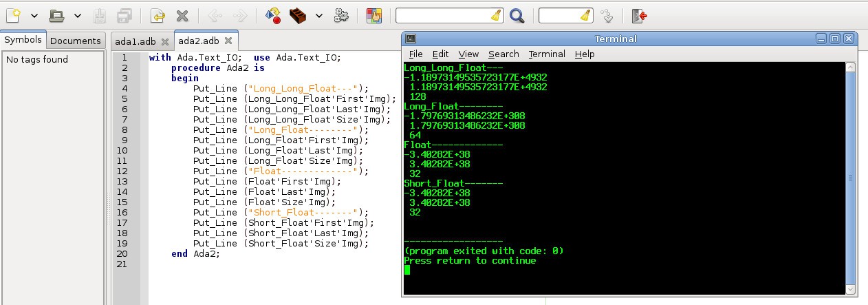
Task: Click the Terminal window menu icon in title bar
Action: pyautogui.click(x=409, y=39)
